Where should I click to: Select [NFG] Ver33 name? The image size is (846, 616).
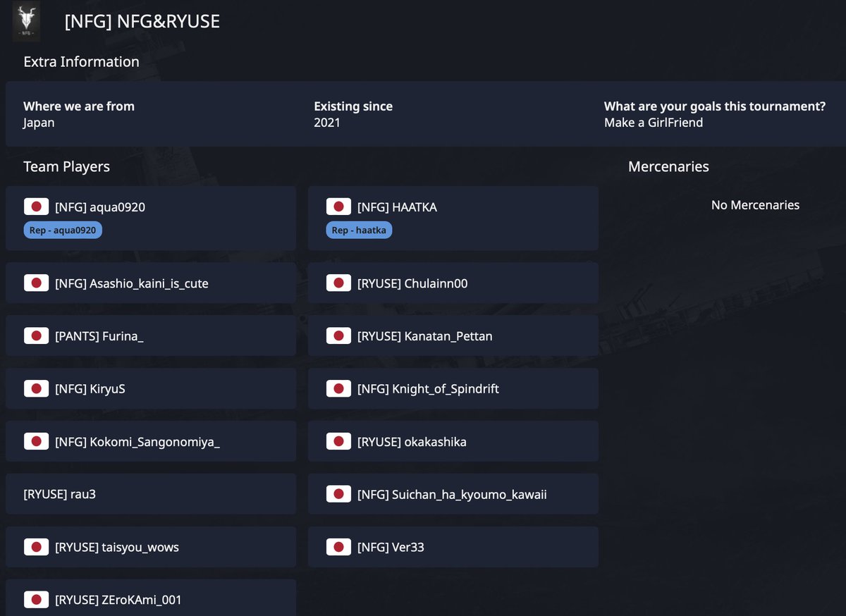391,547
